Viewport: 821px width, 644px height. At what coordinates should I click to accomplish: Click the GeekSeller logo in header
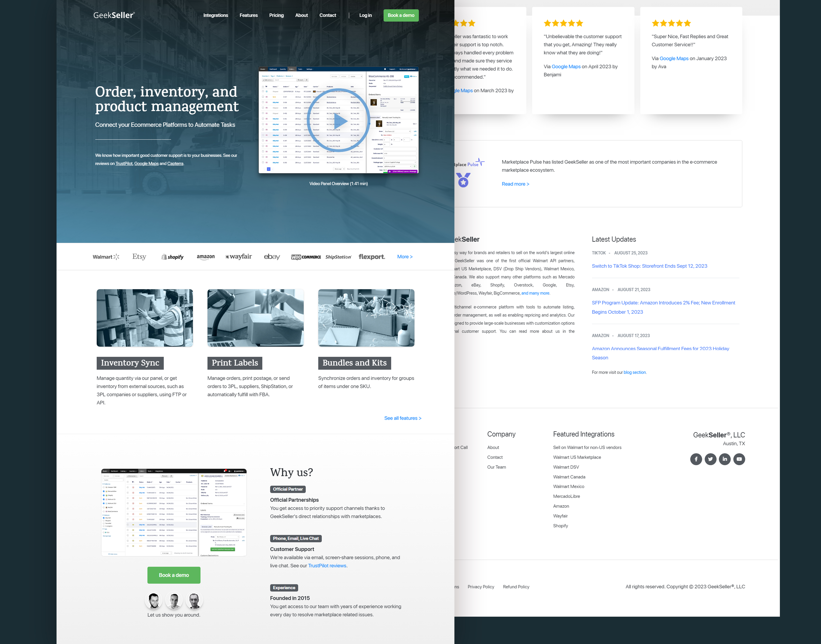[114, 15]
